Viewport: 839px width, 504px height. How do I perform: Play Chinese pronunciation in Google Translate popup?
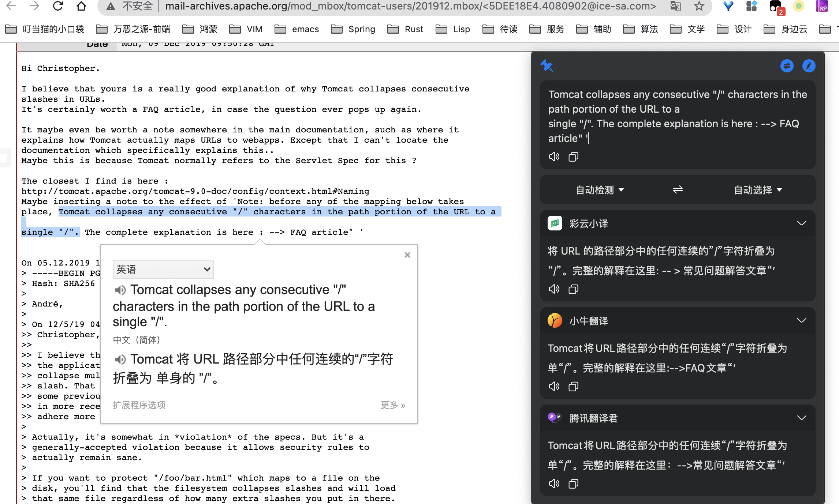pyautogui.click(x=120, y=360)
